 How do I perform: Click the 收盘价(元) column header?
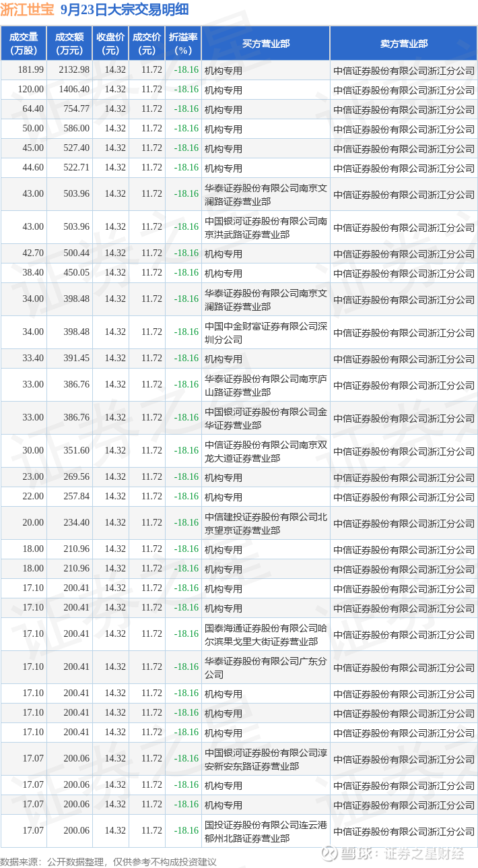tap(110, 44)
